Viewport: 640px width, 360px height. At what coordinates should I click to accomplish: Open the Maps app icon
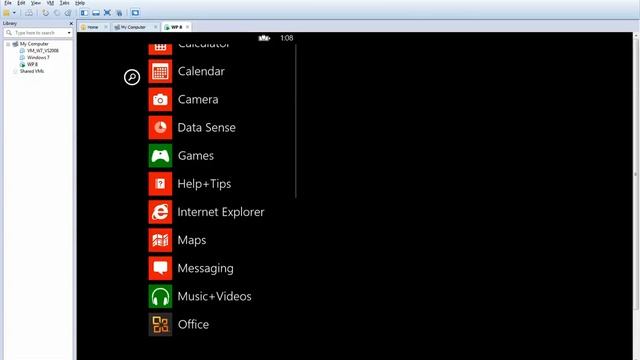pyautogui.click(x=160, y=240)
